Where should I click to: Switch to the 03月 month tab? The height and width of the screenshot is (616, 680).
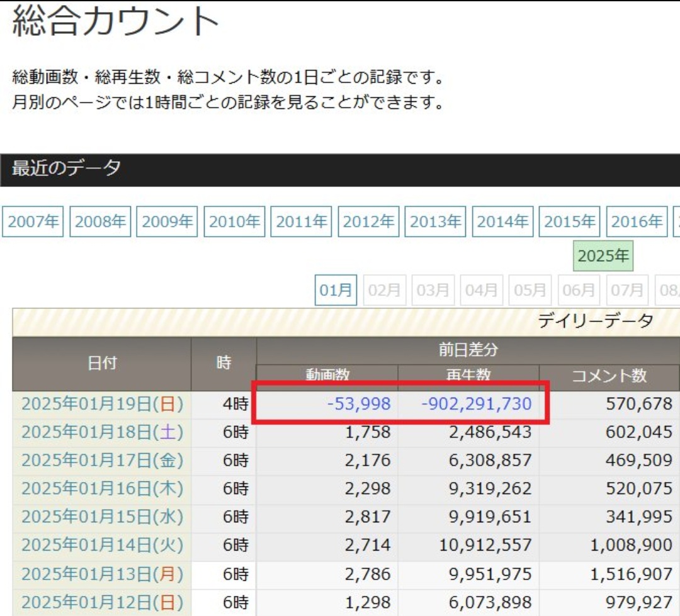(433, 289)
